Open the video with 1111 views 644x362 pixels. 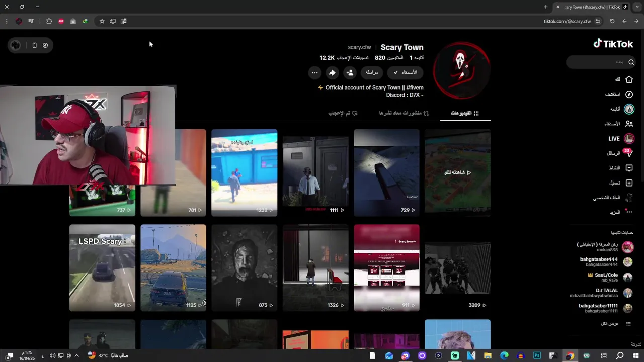coord(315,172)
